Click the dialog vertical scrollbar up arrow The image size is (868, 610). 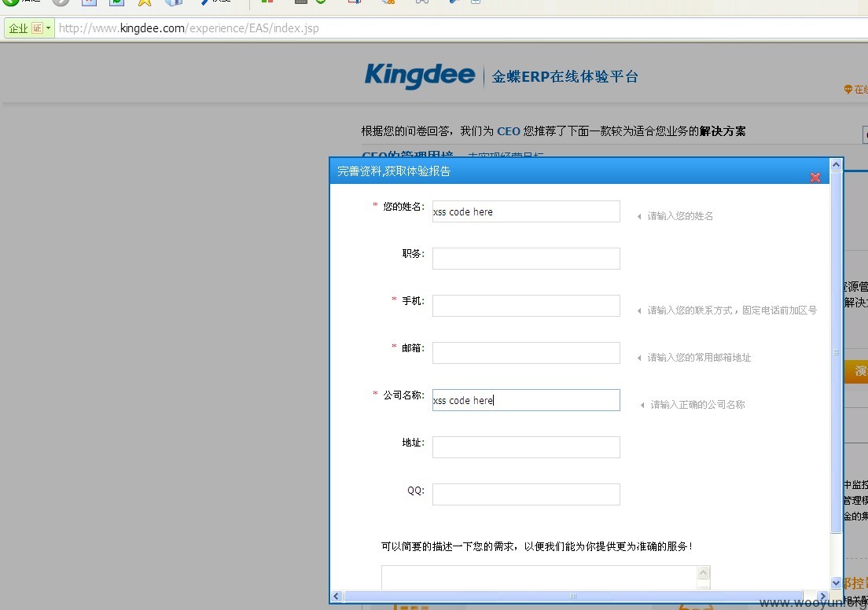[836, 164]
